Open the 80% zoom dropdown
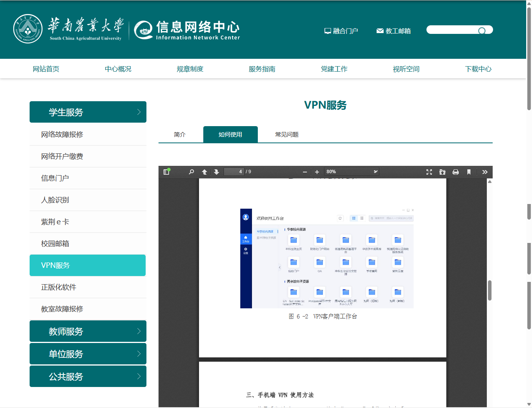This screenshot has width=532, height=408. 352,172
